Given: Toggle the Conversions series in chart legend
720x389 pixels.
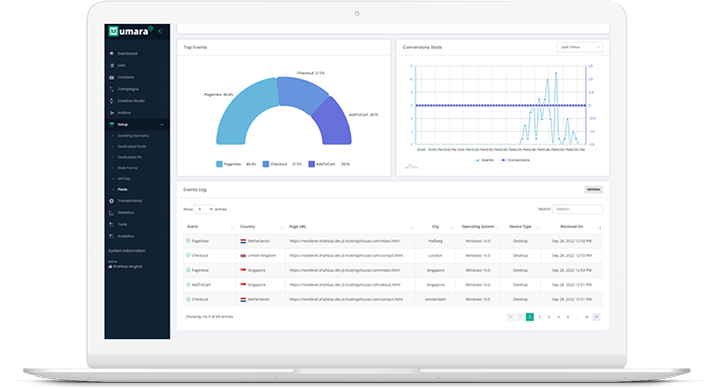Looking at the screenshot, I should [x=515, y=160].
